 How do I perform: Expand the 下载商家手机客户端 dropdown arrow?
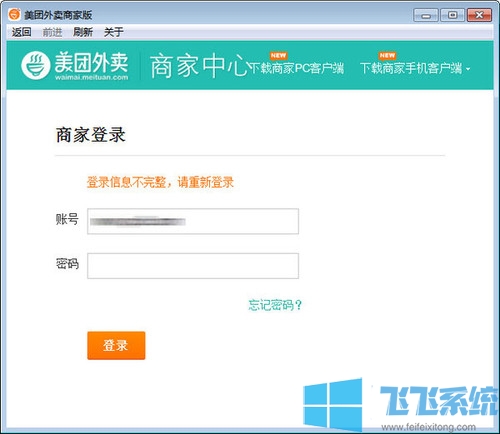point(468,69)
